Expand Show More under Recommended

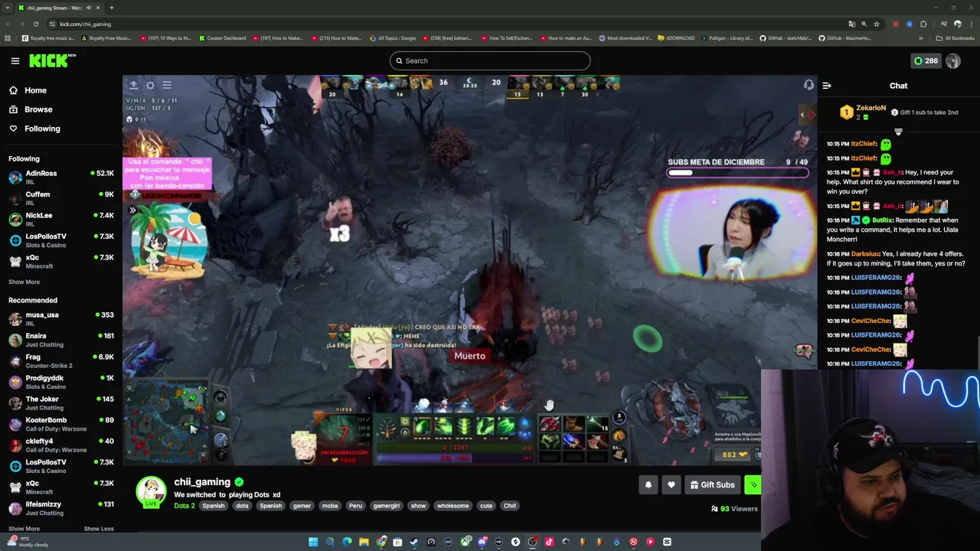(24, 529)
